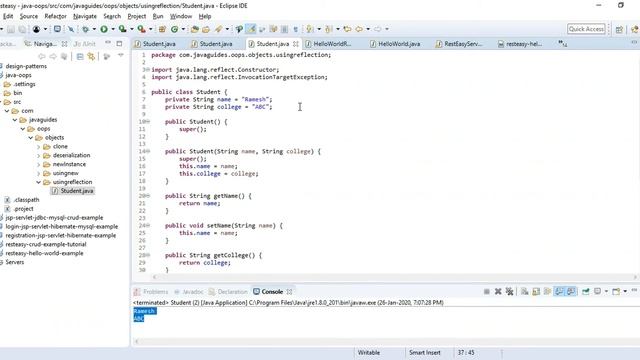Toggle Scroll Lock in Console
Image resolution: width=640 pixels, height=360 pixels.
click(x=536, y=291)
